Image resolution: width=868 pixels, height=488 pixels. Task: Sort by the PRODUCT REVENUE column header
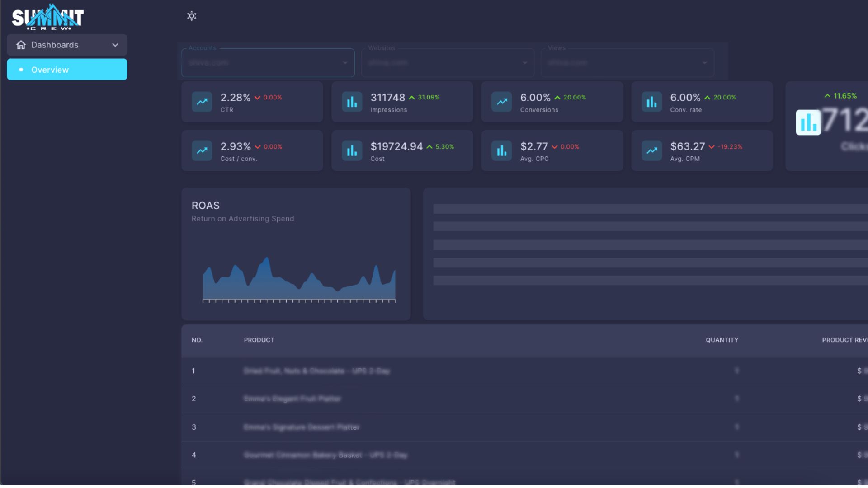[x=844, y=340]
